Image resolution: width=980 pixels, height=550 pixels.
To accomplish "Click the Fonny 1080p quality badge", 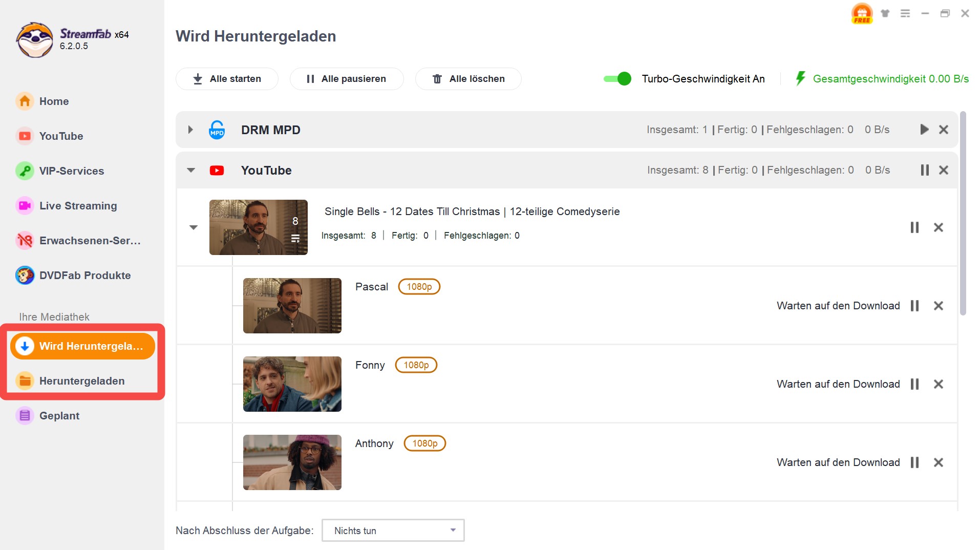I will click(416, 365).
